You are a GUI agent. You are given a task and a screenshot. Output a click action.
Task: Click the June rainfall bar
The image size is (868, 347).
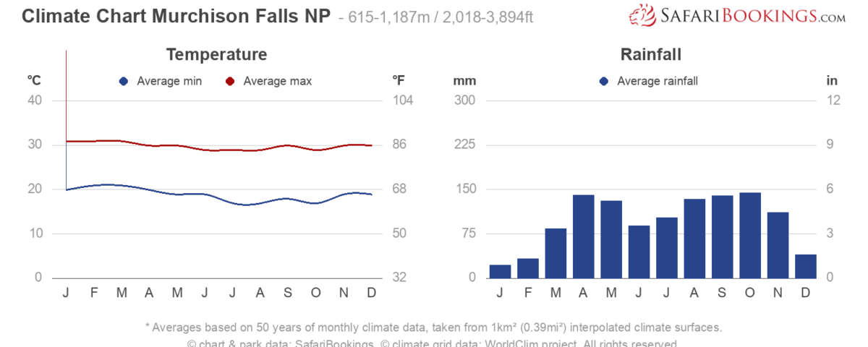click(639, 252)
